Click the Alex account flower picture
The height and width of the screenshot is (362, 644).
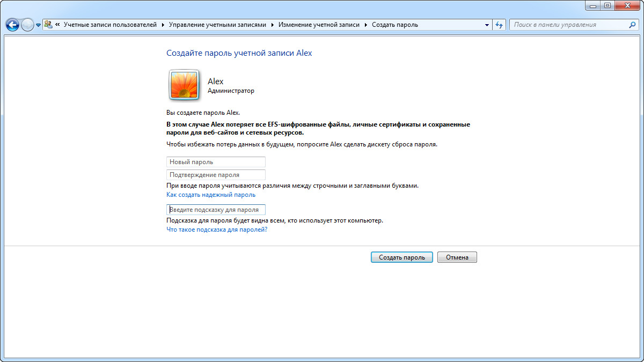184,85
